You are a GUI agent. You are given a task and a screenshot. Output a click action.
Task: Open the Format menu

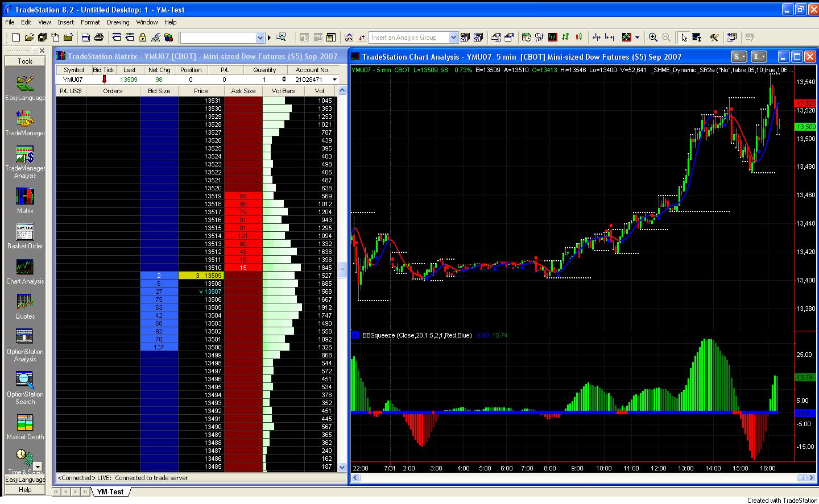(90, 22)
